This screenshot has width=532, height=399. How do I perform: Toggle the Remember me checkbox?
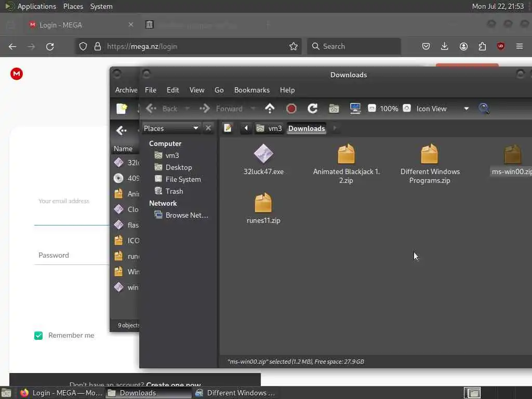[x=38, y=336]
